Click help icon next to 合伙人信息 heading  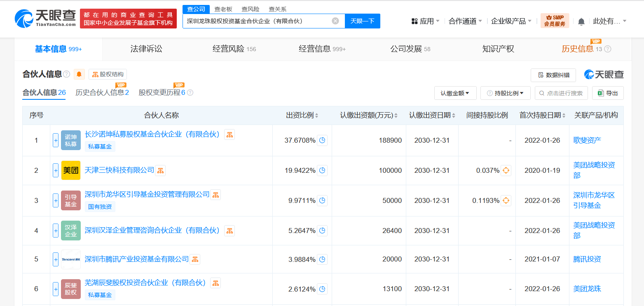point(67,74)
